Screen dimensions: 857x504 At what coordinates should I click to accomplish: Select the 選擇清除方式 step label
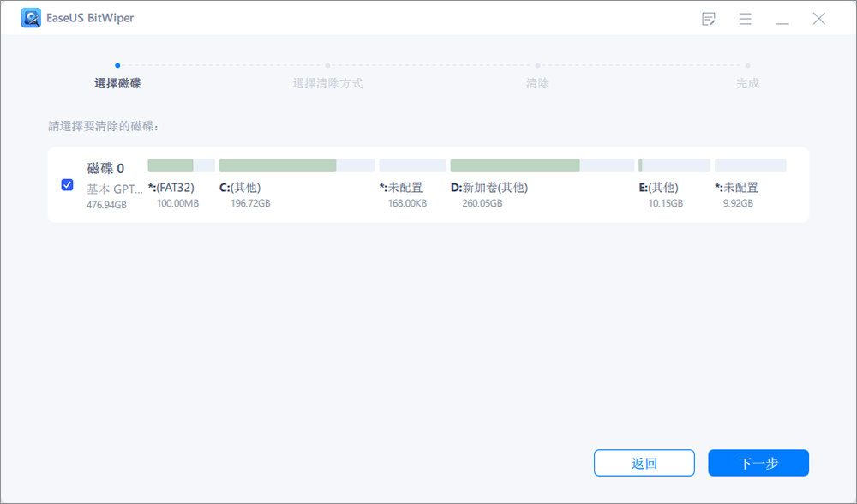click(x=327, y=83)
